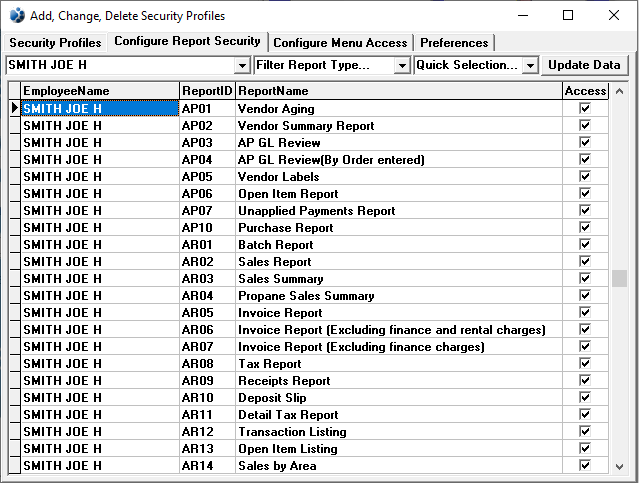639x483 pixels.
Task: Click the scrollbar down arrow
Action: (620, 466)
